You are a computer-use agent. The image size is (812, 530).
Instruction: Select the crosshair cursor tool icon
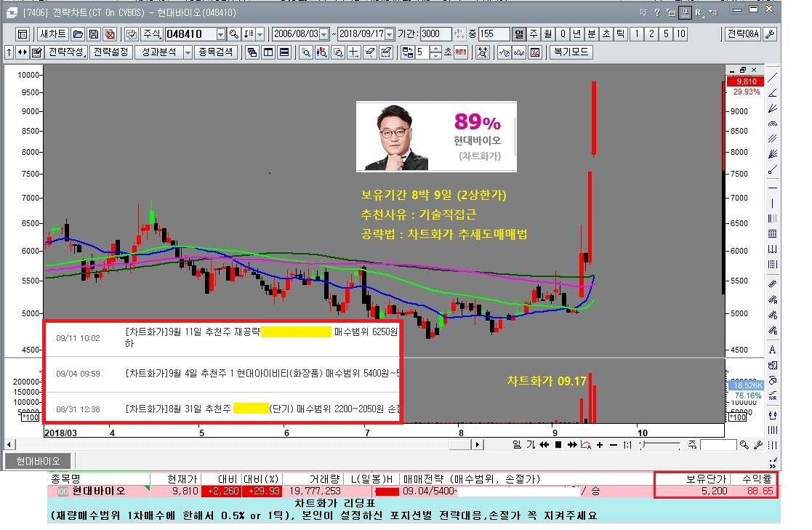tap(354, 52)
